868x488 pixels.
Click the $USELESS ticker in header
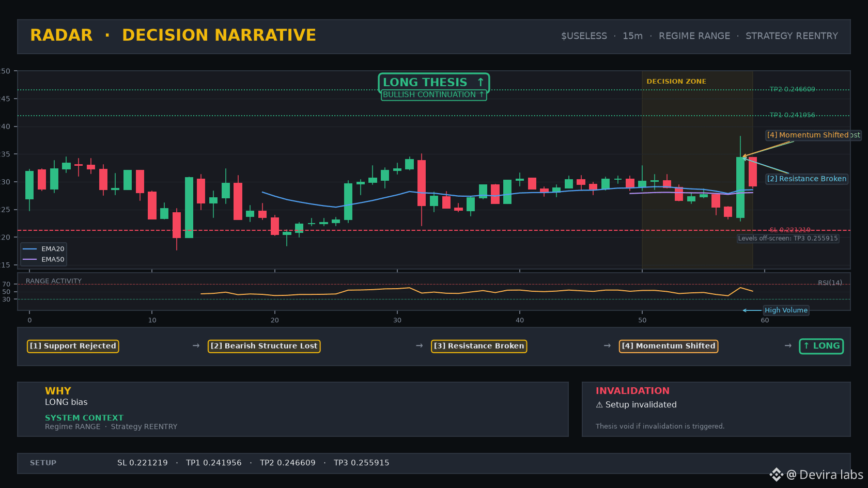584,36
